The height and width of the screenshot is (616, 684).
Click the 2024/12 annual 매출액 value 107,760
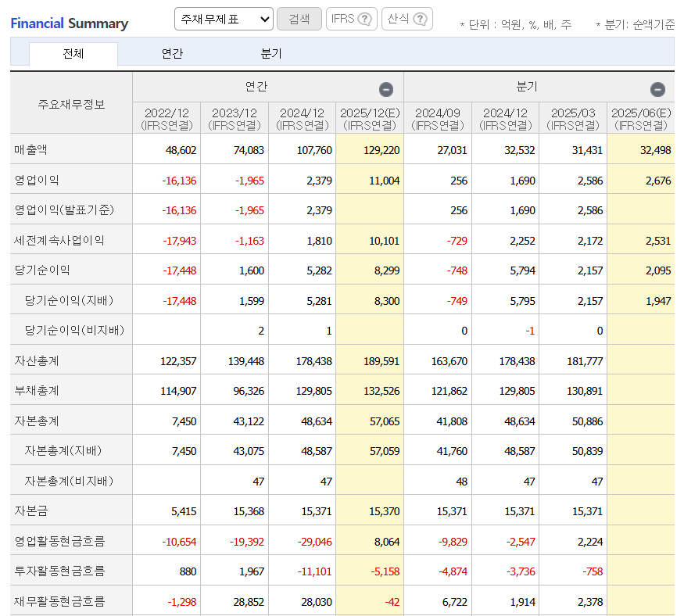[x=314, y=150]
